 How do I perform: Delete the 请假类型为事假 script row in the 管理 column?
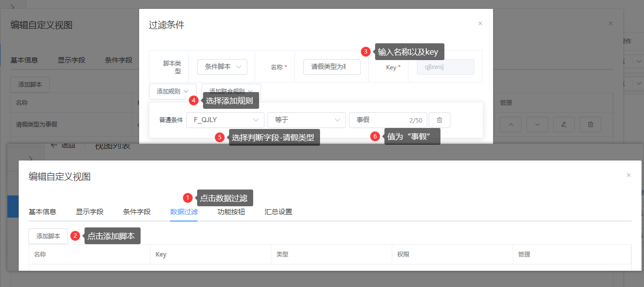pos(590,125)
